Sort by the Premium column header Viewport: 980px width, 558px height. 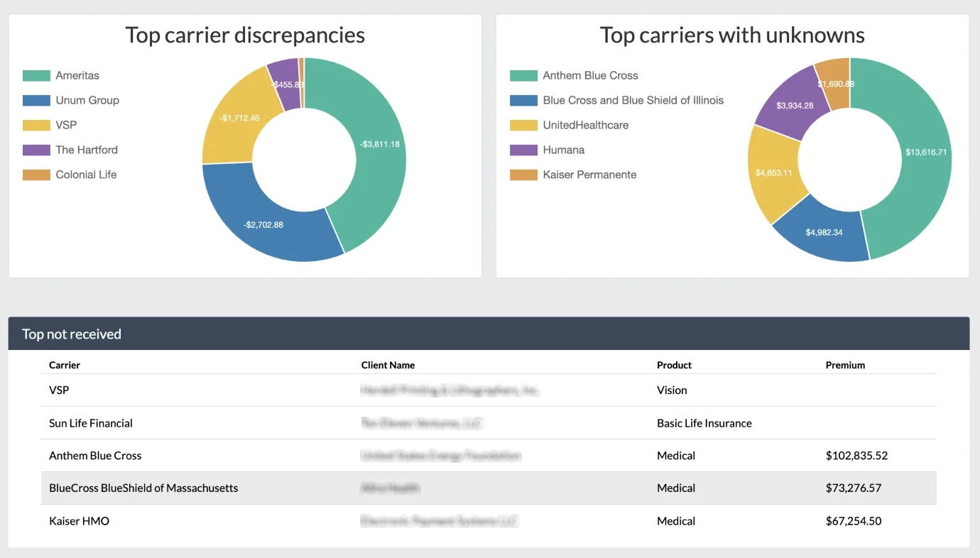(845, 365)
